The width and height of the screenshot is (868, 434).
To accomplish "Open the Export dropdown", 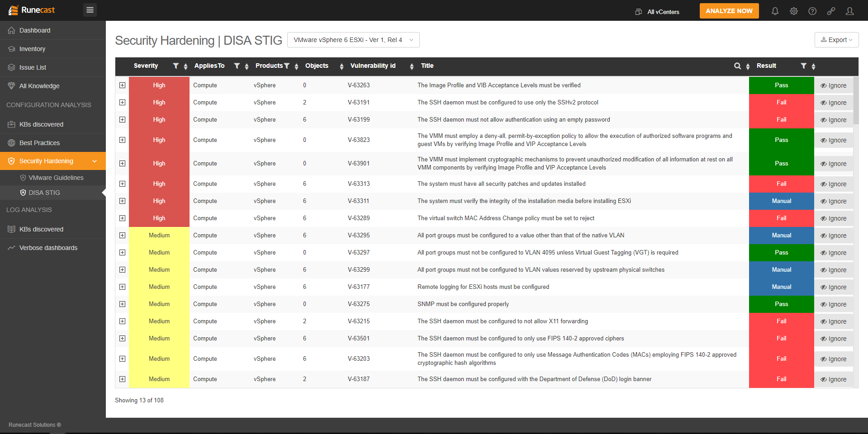I will (836, 40).
